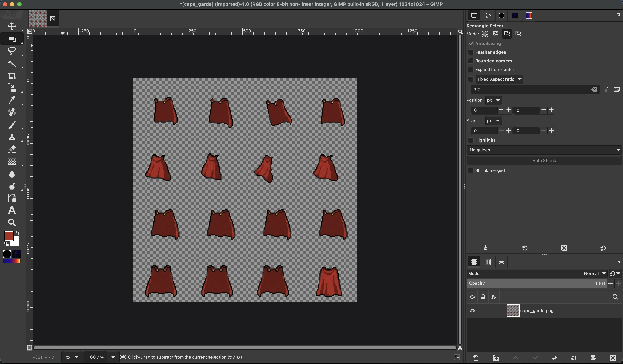The height and width of the screenshot is (364, 623).
Task: Click the cape_garde.png layer thumbnail
Action: [513, 311]
